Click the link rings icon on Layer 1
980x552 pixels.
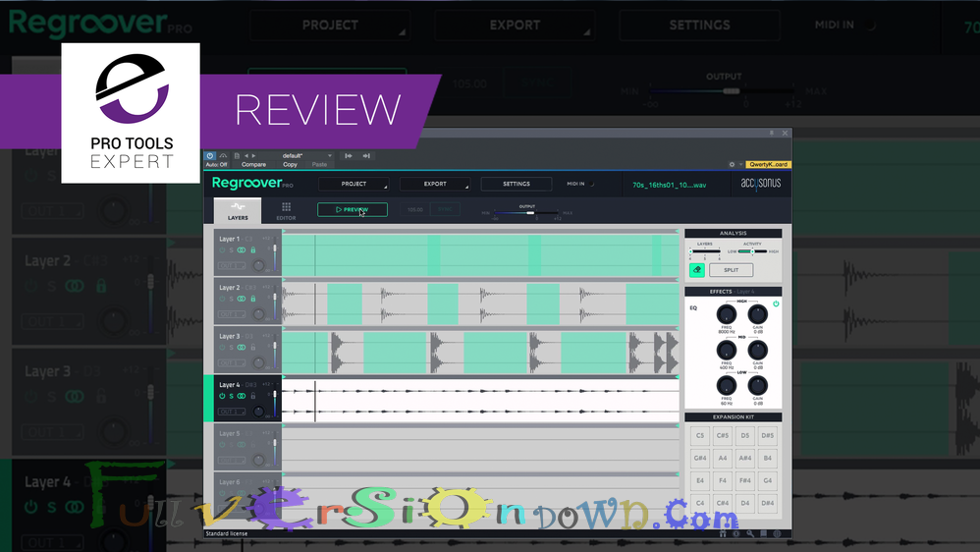pos(242,250)
